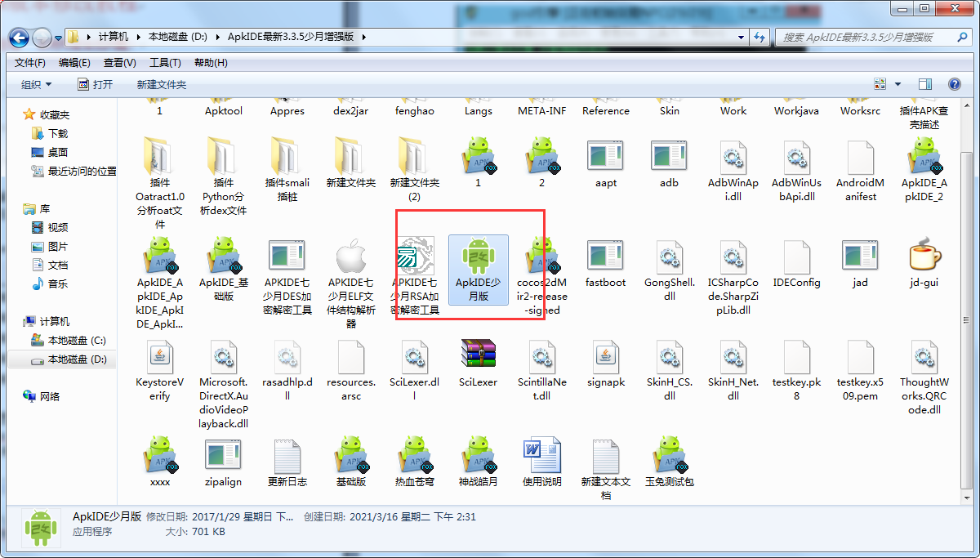
Task: Select the adb executable icon
Action: tap(670, 157)
